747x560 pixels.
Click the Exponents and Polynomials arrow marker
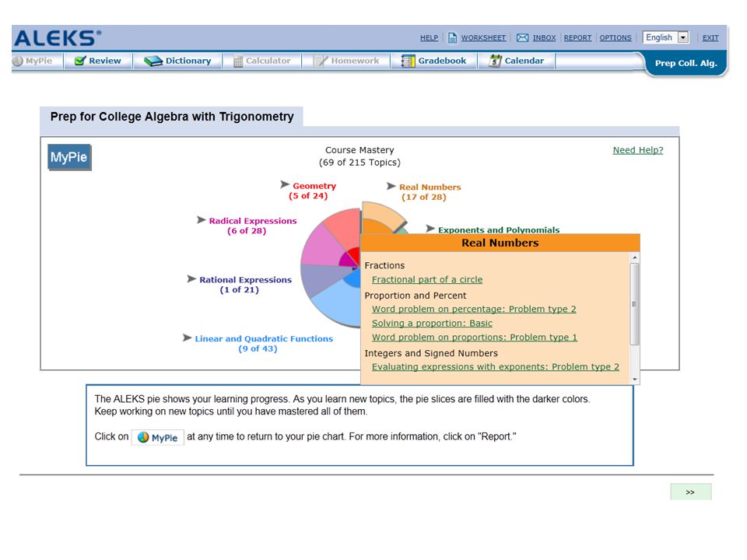pos(430,229)
